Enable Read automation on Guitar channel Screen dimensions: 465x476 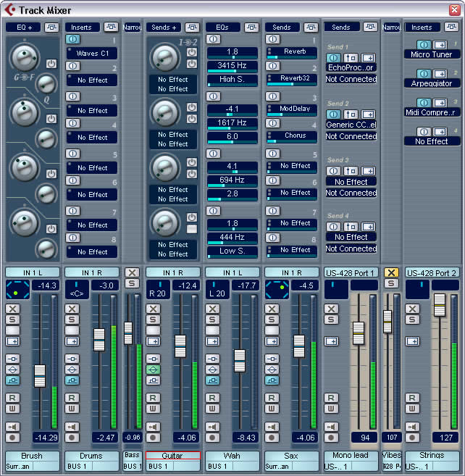click(153, 398)
